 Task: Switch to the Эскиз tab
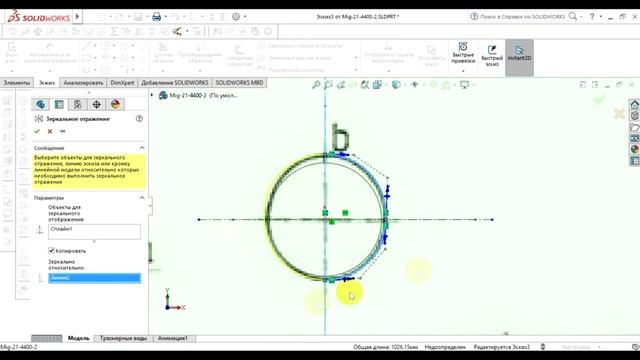click(47, 82)
